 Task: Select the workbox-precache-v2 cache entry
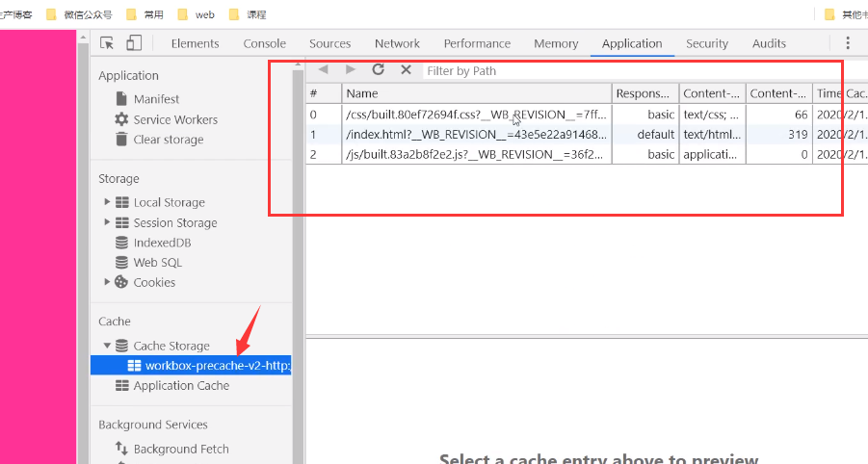point(191,366)
